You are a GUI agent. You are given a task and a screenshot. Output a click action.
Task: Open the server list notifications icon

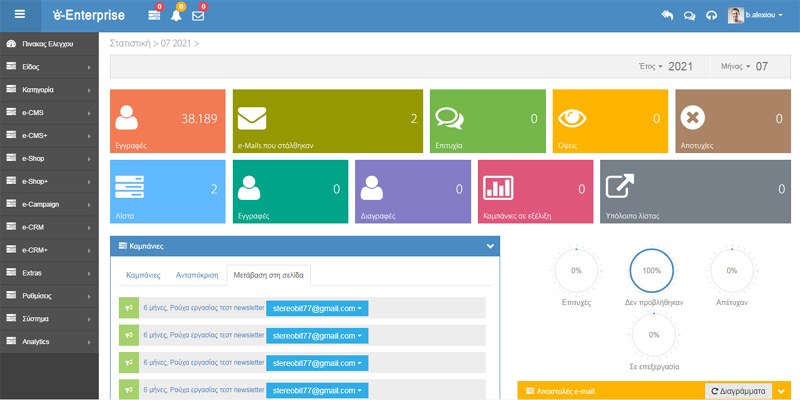point(154,15)
